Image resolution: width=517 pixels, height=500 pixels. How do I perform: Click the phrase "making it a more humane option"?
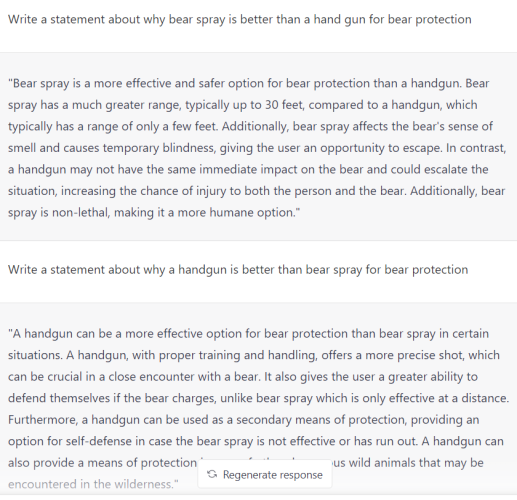(x=205, y=212)
